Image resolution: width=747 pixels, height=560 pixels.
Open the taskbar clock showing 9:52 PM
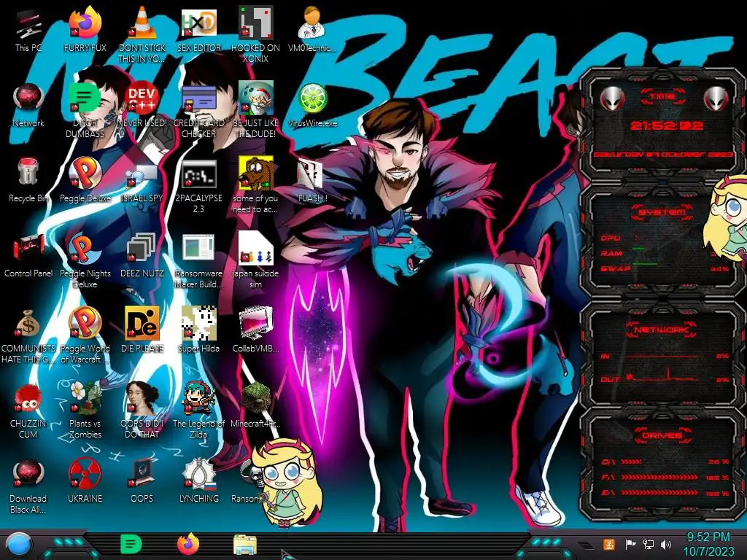[x=708, y=544]
